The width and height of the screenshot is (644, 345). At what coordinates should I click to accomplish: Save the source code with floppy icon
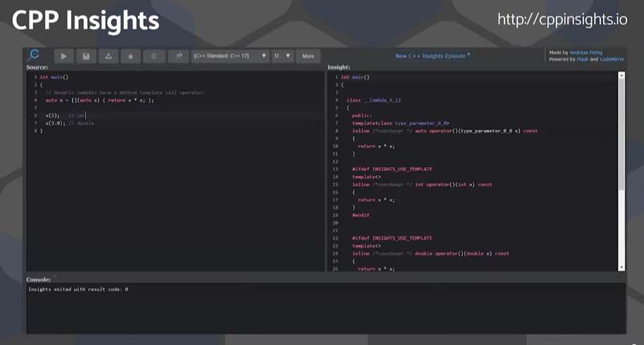(86, 56)
